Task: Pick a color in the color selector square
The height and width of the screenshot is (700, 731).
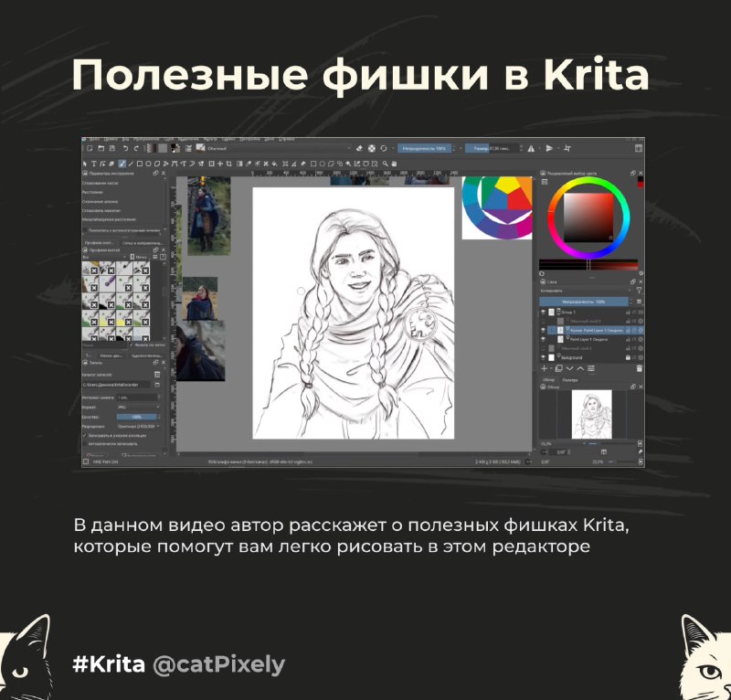Action: pyautogui.click(x=588, y=217)
